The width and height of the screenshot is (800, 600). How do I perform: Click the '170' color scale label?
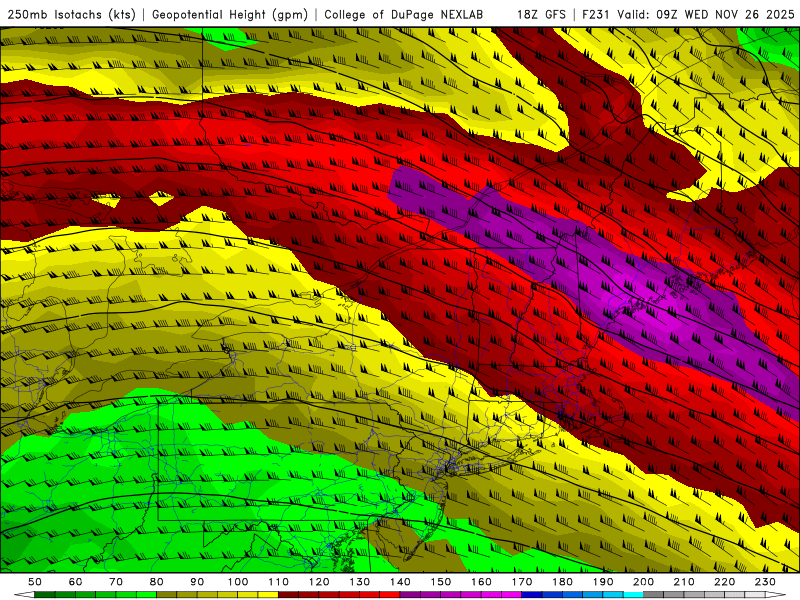(x=522, y=582)
